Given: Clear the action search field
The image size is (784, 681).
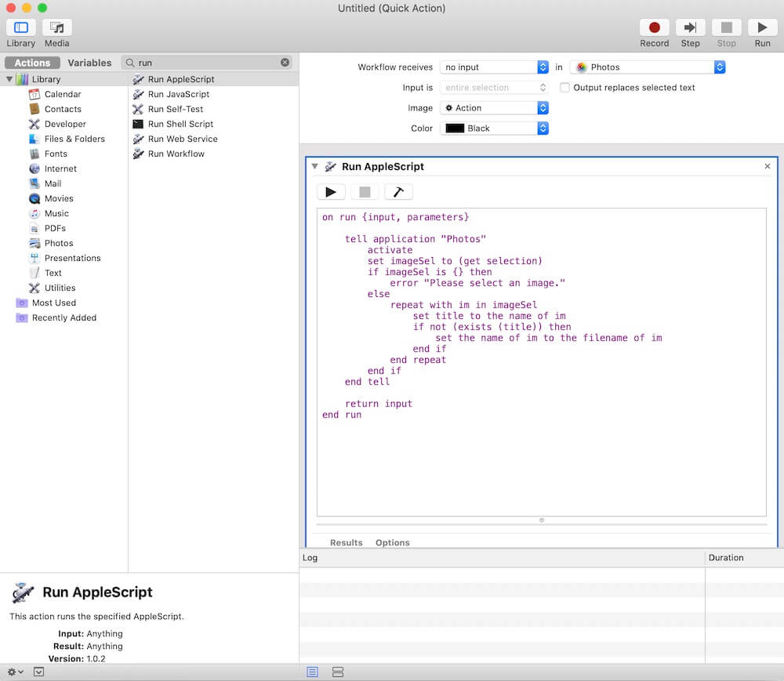Looking at the screenshot, I should pyautogui.click(x=285, y=63).
